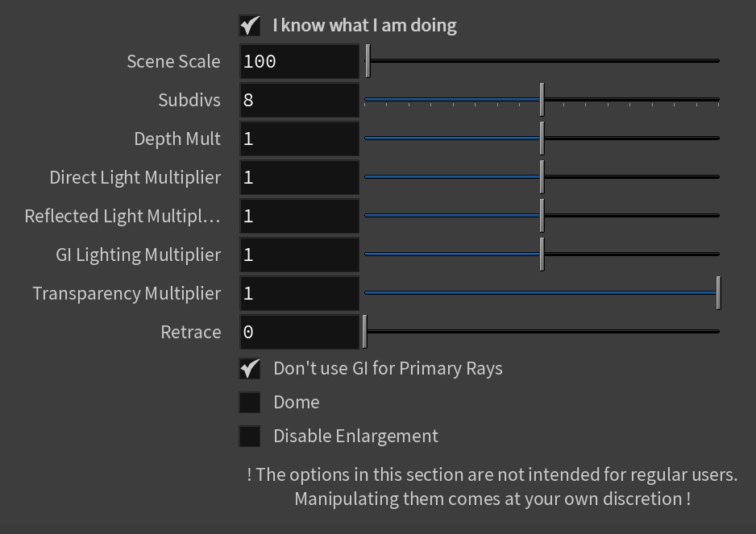This screenshot has width=756, height=534.
Task: Disable 'Don't use GI for Primary Rays' checkbox
Action: (250, 369)
